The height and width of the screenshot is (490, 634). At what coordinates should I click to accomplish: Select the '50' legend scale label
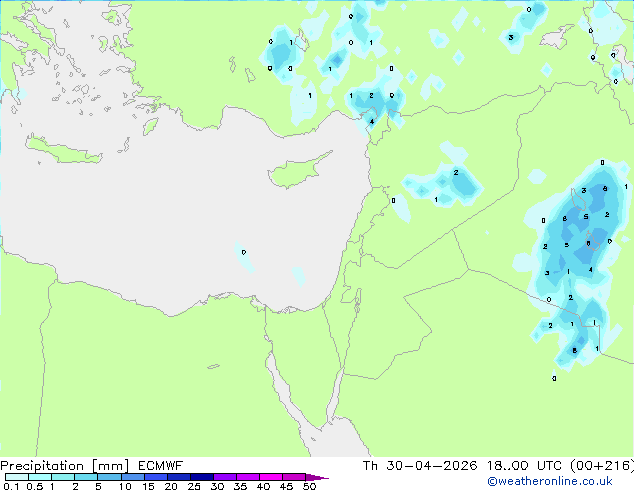(x=309, y=486)
